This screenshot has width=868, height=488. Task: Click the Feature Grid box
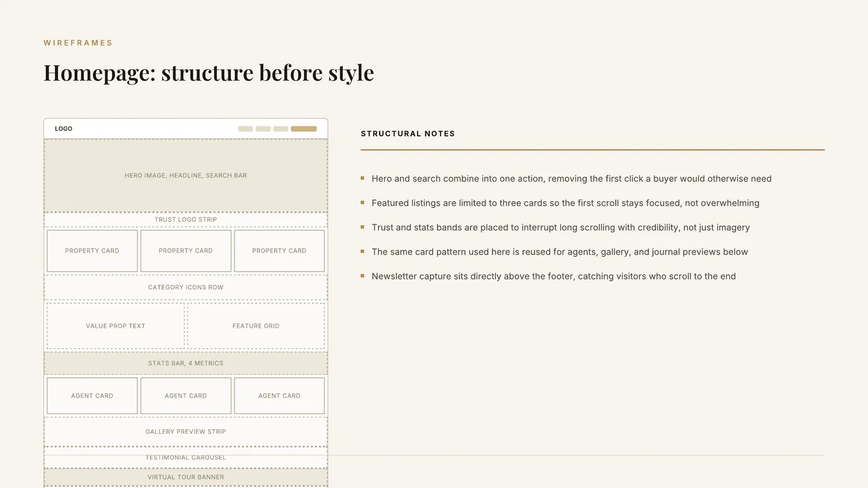(x=256, y=326)
